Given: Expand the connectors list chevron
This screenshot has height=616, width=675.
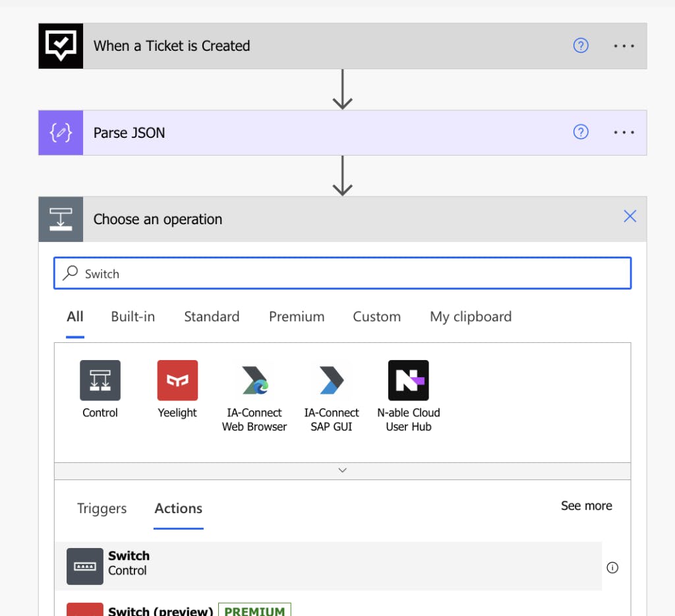Looking at the screenshot, I should click(342, 471).
